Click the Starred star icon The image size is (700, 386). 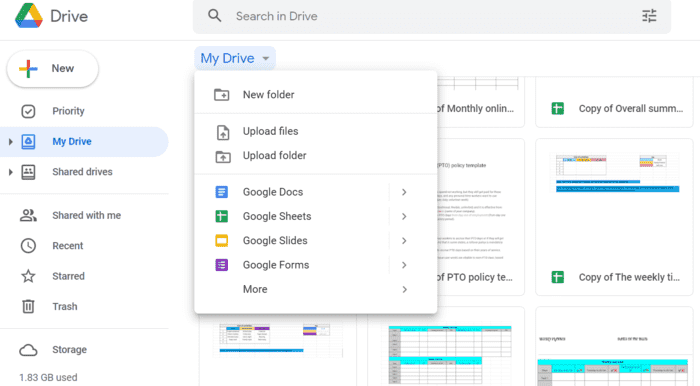[x=28, y=276]
